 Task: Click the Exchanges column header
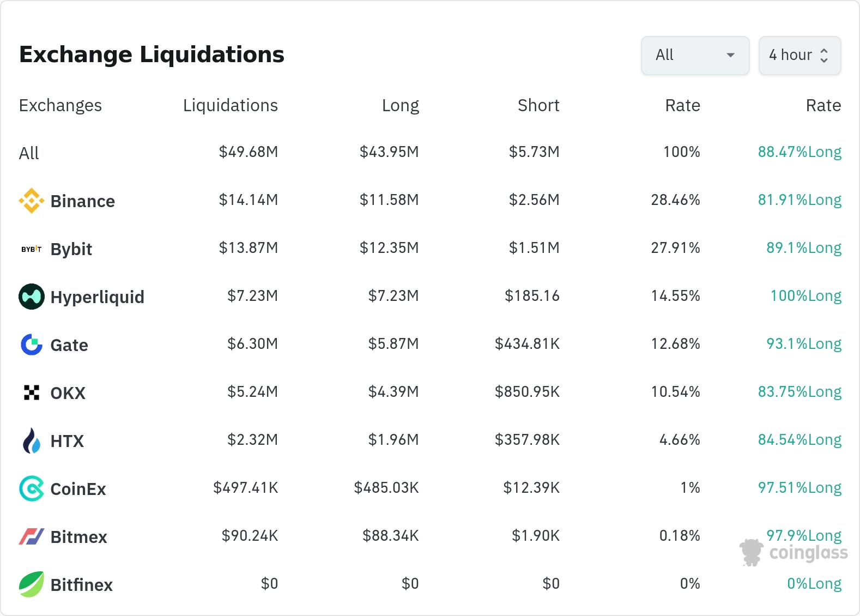coord(60,105)
